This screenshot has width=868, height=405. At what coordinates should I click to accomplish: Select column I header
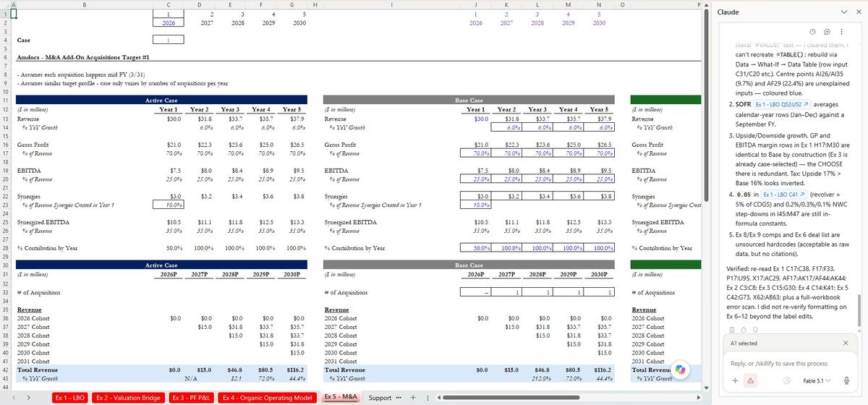point(391,5)
